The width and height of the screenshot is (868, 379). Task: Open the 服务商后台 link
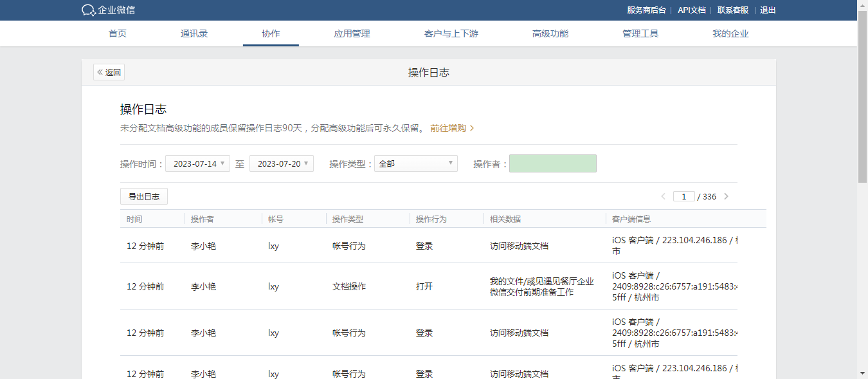point(646,10)
